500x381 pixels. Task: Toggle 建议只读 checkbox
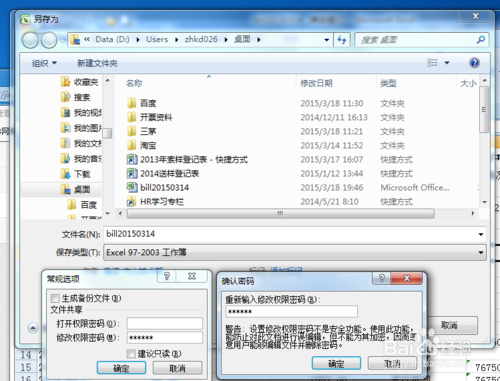pyautogui.click(x=131, y=353)
